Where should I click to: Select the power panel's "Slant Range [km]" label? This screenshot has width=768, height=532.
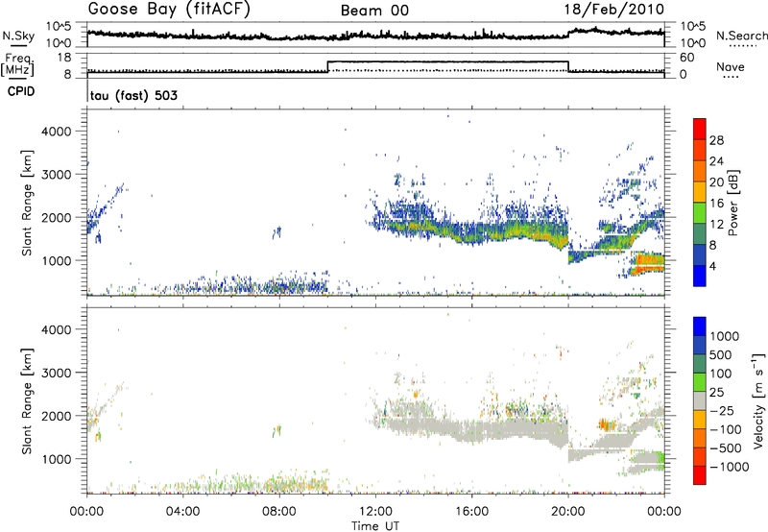tap(27, 203)
